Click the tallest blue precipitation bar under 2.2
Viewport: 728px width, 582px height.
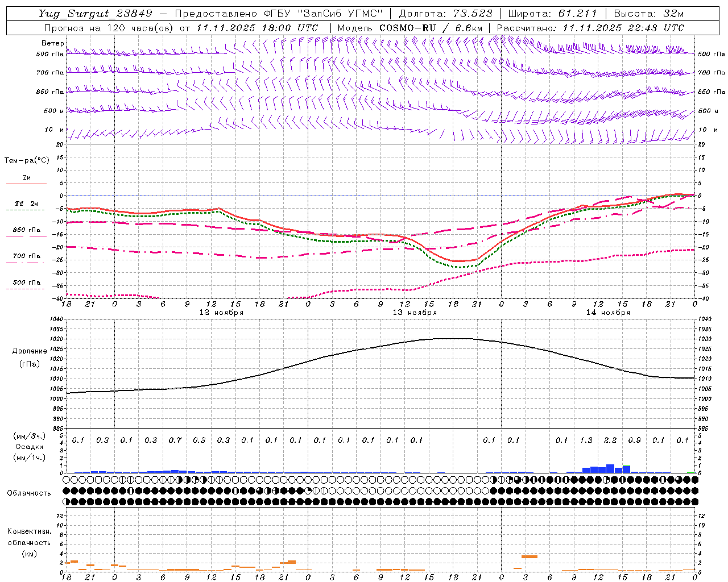click(x=610, y=469)
